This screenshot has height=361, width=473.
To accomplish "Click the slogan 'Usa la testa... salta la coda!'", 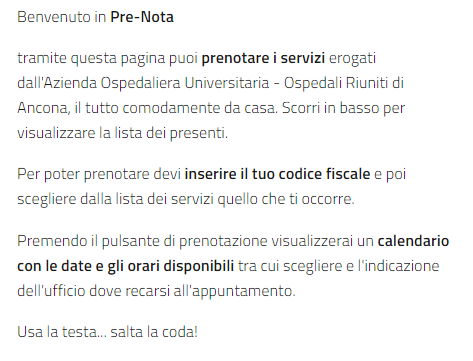I will 107,332.
